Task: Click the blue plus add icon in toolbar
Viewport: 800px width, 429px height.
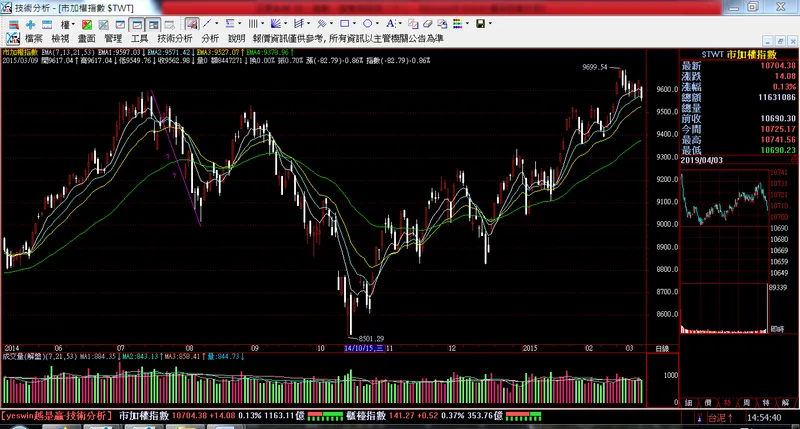Action: (x=30, y=24)
